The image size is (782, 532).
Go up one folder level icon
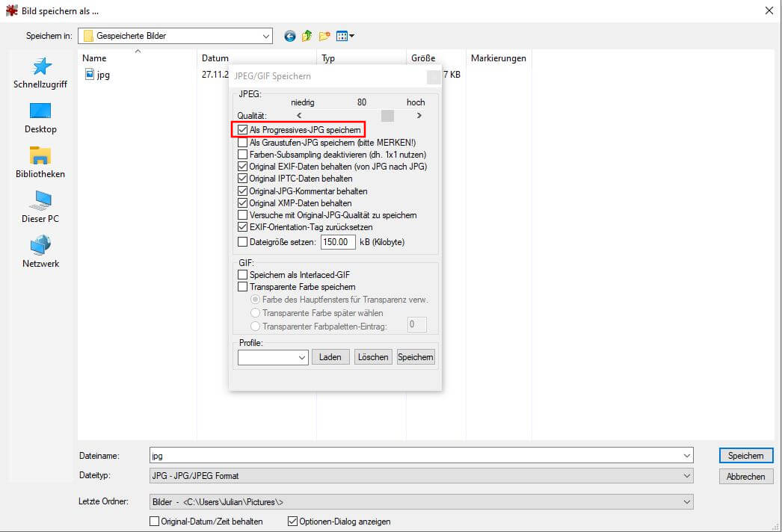(x=307, y=36)
